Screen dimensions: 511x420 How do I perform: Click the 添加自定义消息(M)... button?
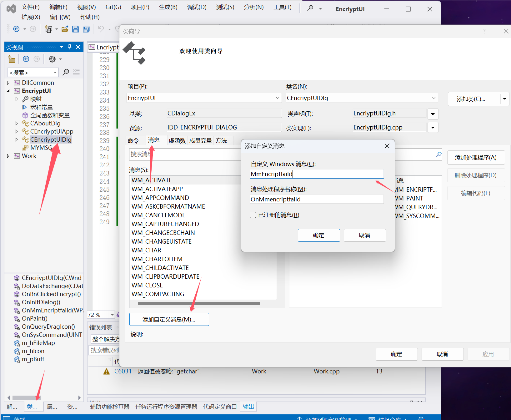169,319
